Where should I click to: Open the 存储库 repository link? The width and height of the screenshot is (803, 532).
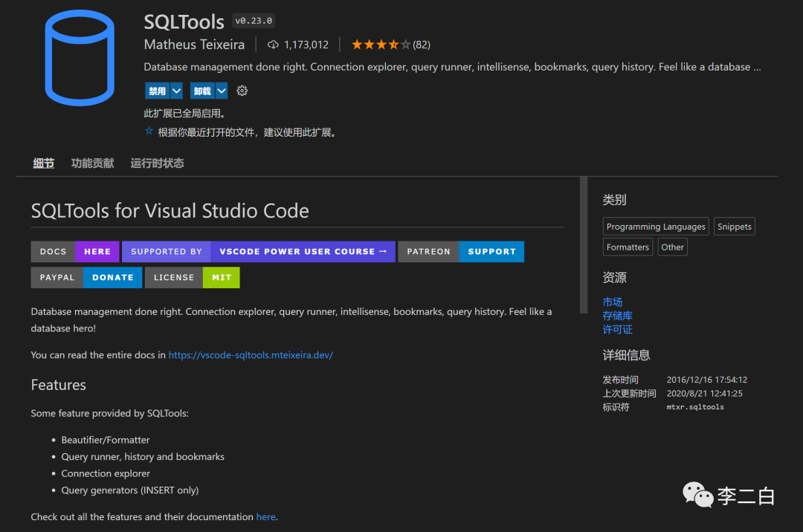tap(617, 316)
